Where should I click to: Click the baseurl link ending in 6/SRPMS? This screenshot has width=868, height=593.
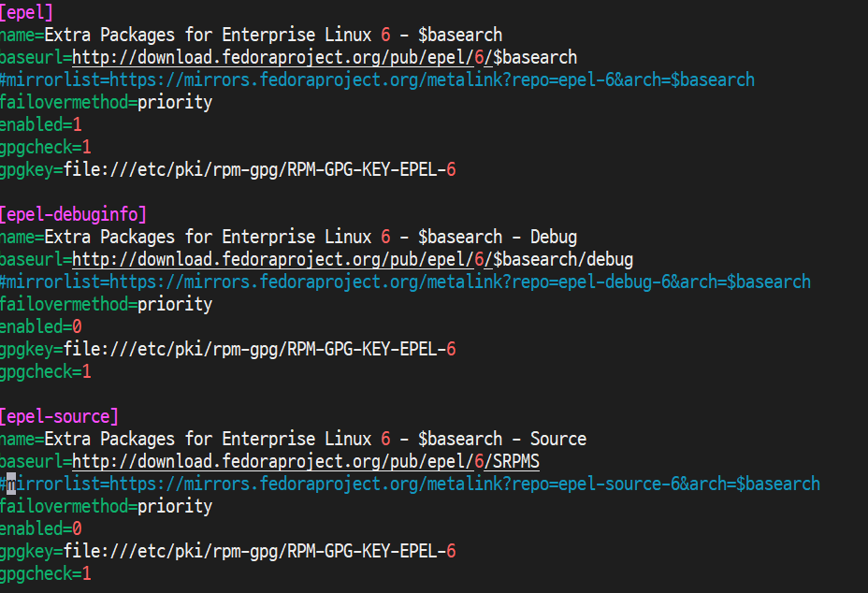(306, 461)
